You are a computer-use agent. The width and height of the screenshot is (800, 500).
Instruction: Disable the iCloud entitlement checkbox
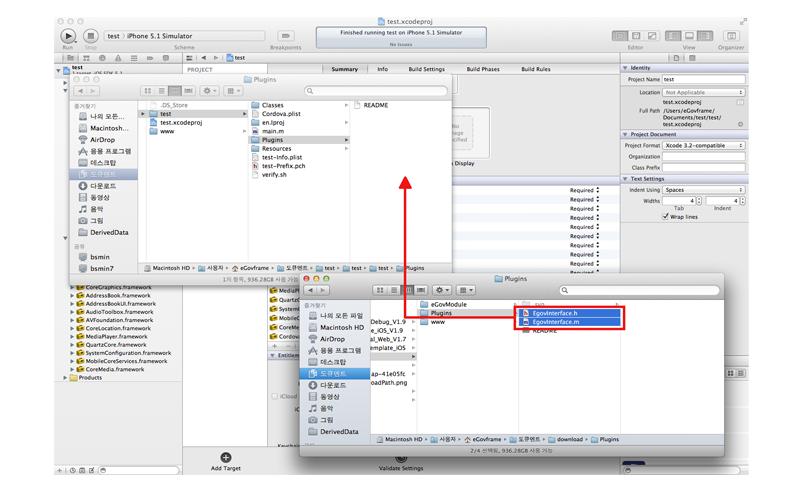click(275, 396)
